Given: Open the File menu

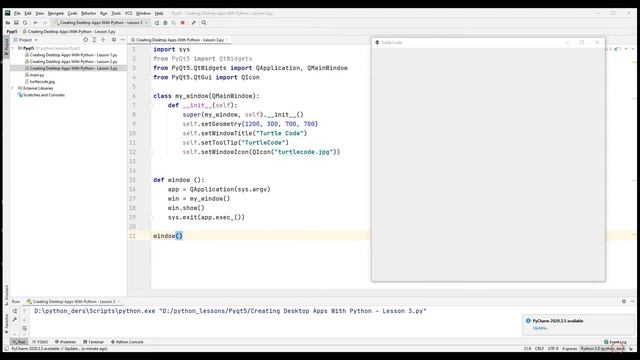Looking at the screenshot, I should point(17,13).
